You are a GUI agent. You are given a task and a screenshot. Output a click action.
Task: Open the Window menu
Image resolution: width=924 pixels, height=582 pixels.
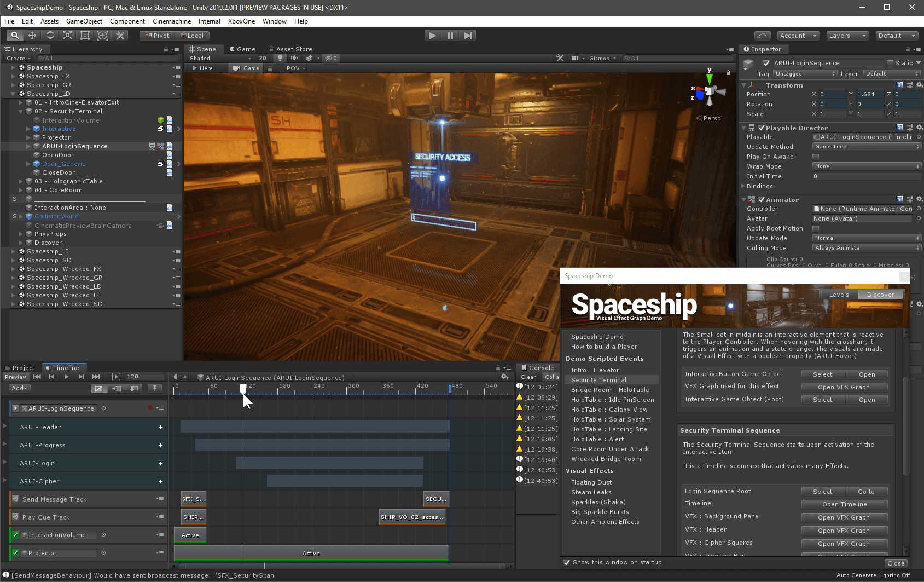(x=274, y=21)
